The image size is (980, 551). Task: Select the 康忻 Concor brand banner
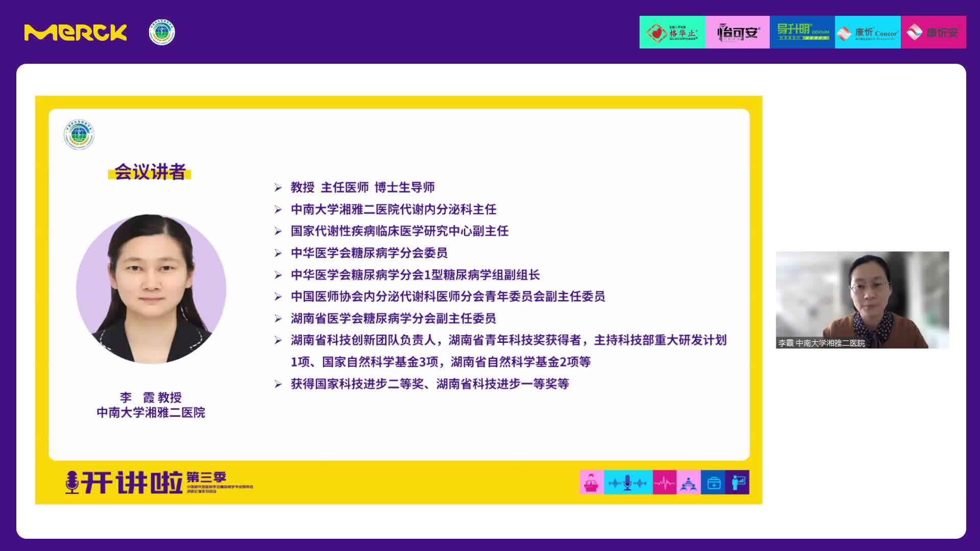868,32
